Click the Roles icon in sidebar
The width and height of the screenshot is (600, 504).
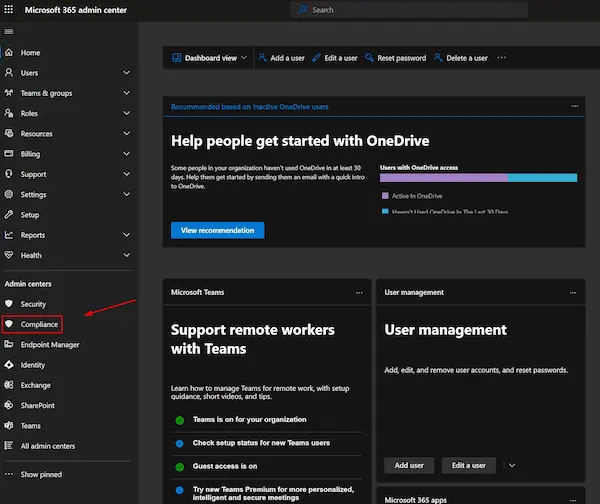[9, 113]
